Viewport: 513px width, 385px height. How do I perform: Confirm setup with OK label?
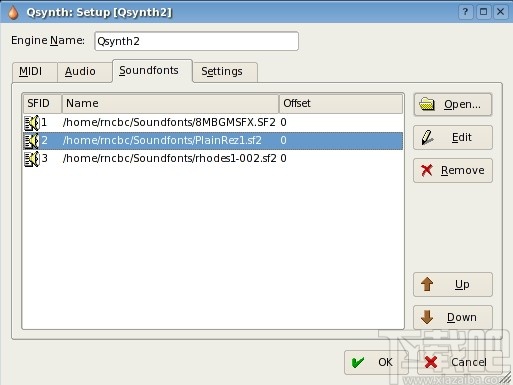[x=385, y=362]
